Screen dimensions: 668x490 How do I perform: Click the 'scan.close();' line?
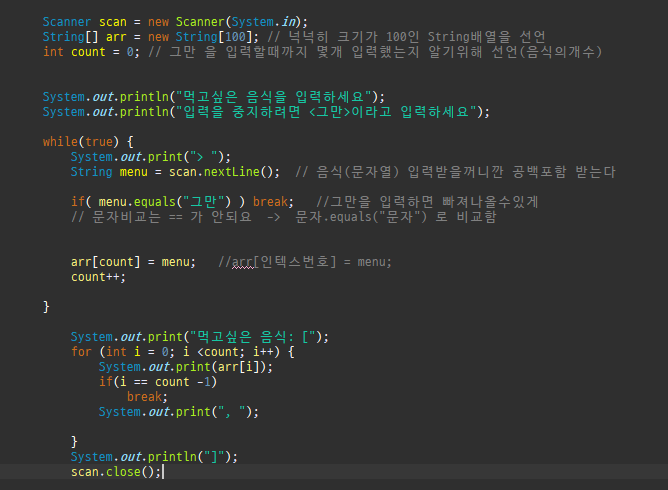[116, 472]
